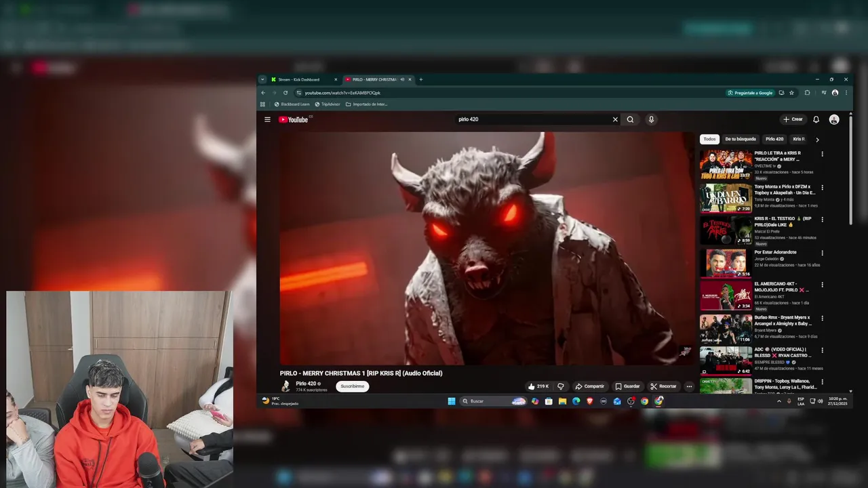Go back in the browser
The width and height of the screenshot is (868, 488).
(x=263, y=93)
